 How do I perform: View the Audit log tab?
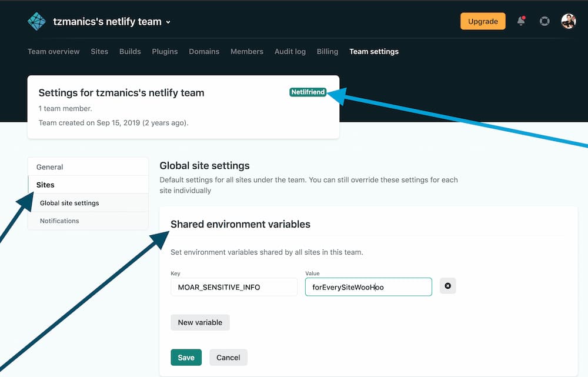290,51
